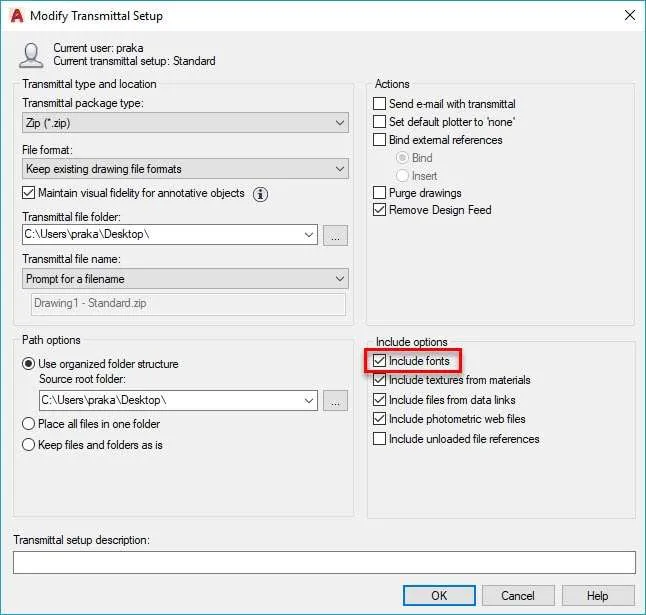The height and width of the screenshot is (615, 646).
Task: Click the 'Include options' group label
Action: [x=412, y=342]
